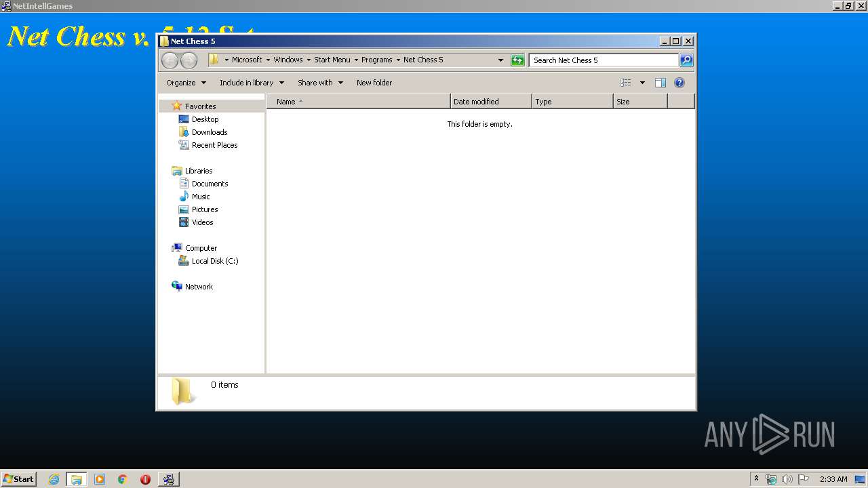Click Microsoft in the address breadcrumb

(247, 60)
